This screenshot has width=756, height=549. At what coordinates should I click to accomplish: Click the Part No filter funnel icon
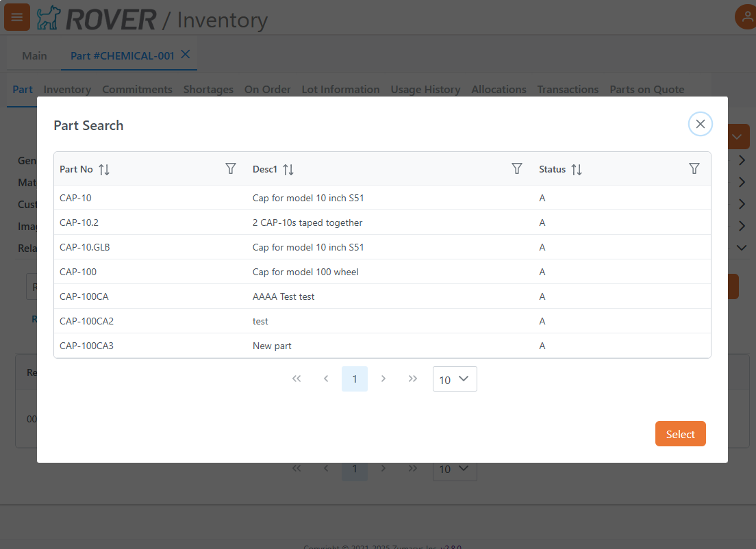pos(231,169)
